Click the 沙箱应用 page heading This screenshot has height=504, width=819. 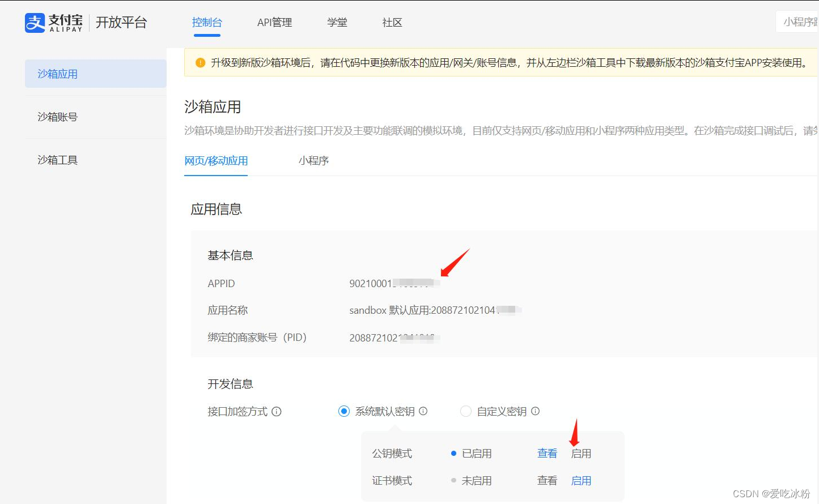pyautogui.click(x=213, y=107)
